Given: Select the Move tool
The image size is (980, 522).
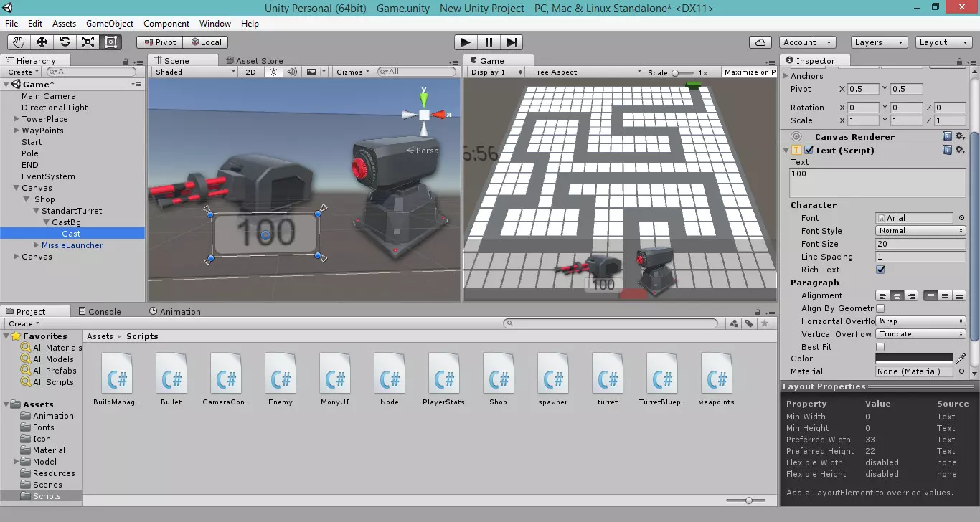Looking at the screenshot, I should tap(42, 42).
